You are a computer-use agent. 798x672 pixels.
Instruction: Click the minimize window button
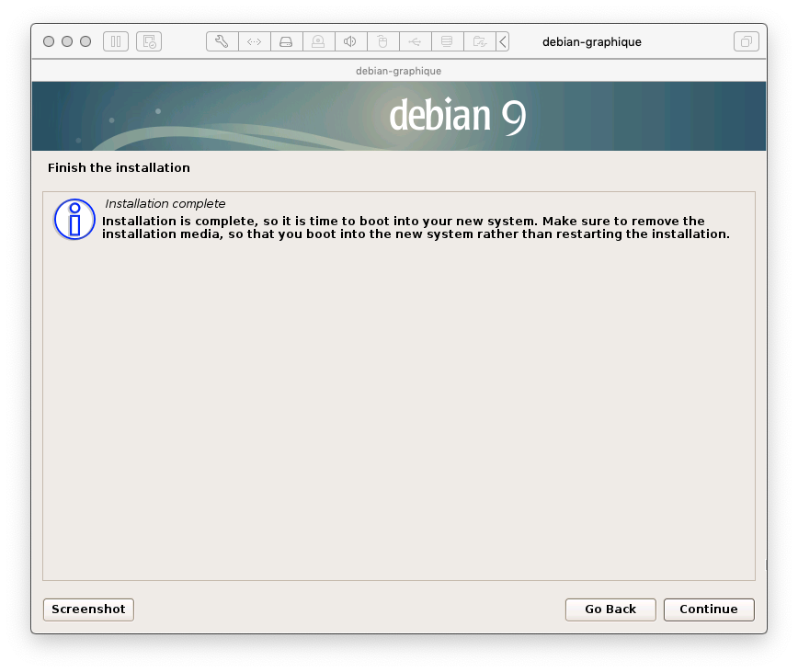coord(67,41)
